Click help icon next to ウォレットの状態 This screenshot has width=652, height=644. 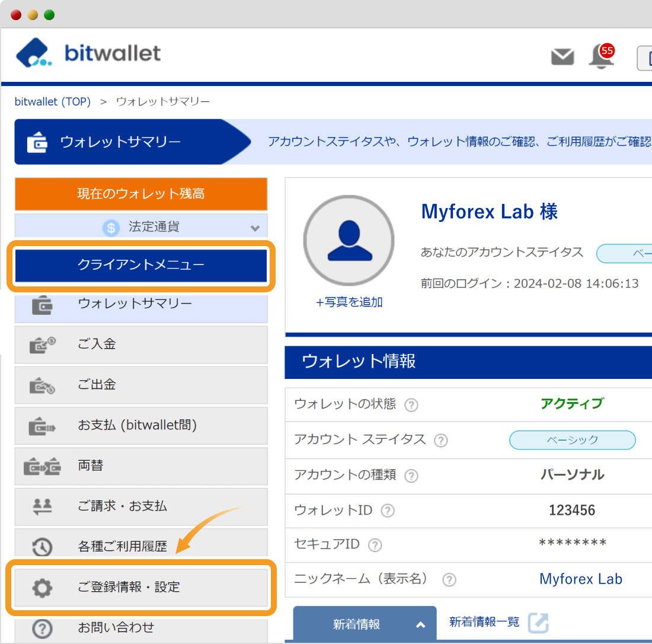tap(411, 405)
